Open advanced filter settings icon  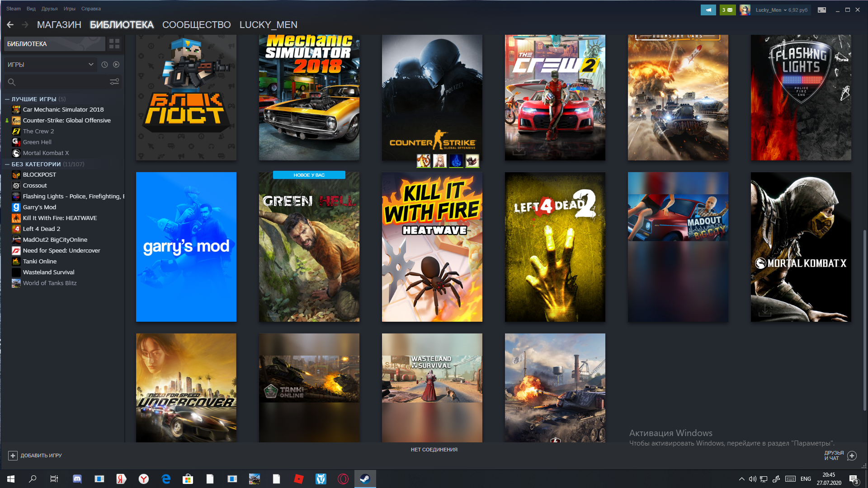click(114, 82)
